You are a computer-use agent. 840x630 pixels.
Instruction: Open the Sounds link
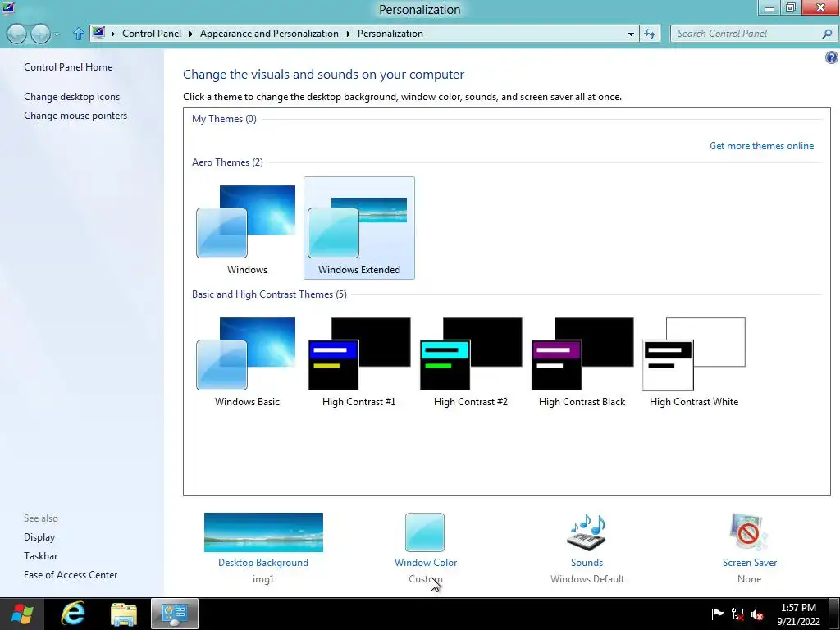pyautogui.click(x=587, y=563)
